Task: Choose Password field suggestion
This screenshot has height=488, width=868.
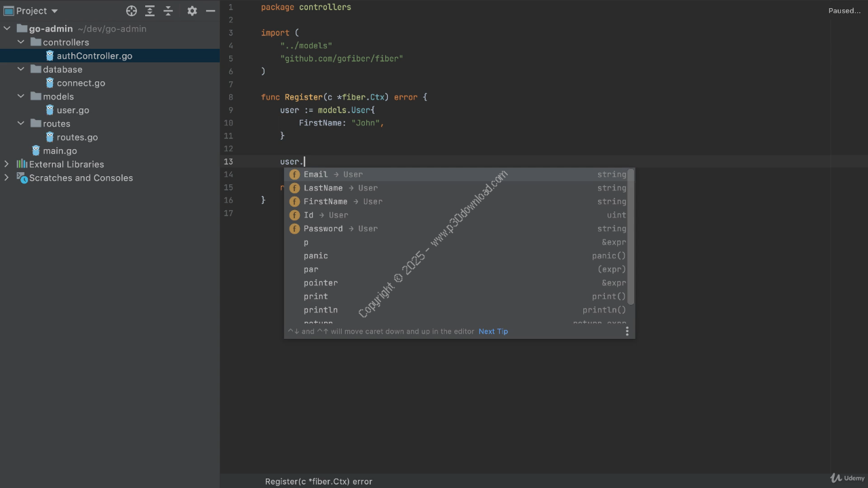Action: 323,228
